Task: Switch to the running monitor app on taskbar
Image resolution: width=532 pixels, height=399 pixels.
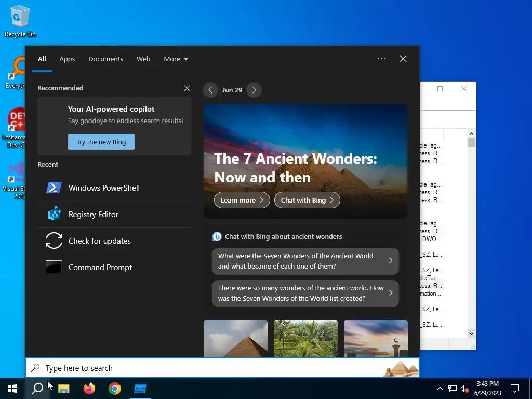Action: (140, 389)
